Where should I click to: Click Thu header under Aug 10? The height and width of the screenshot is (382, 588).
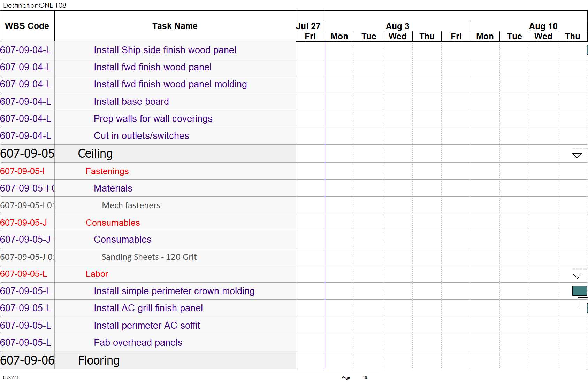click(x=573, y=36)
